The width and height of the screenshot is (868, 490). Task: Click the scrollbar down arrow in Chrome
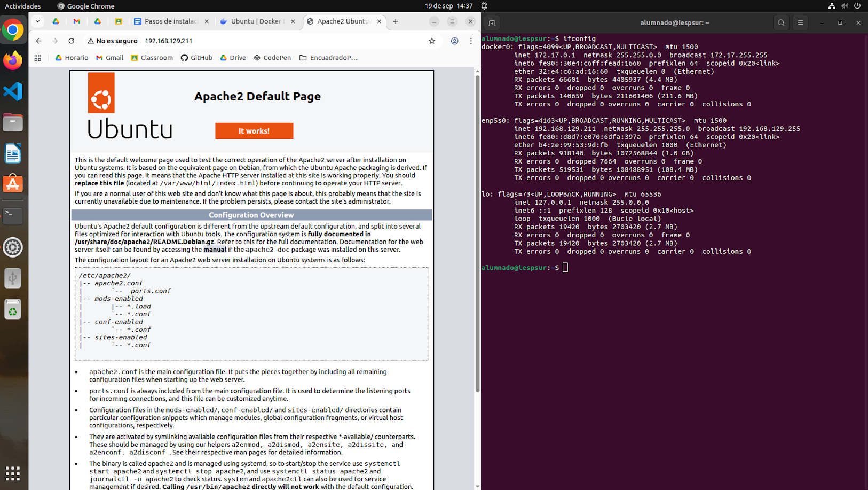point(477,486)
